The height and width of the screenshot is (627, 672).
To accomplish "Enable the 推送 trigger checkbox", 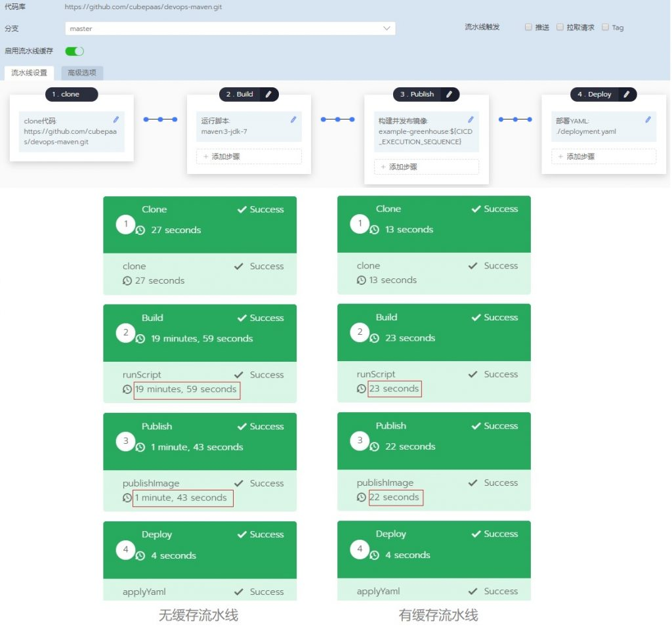I will 528,28.
